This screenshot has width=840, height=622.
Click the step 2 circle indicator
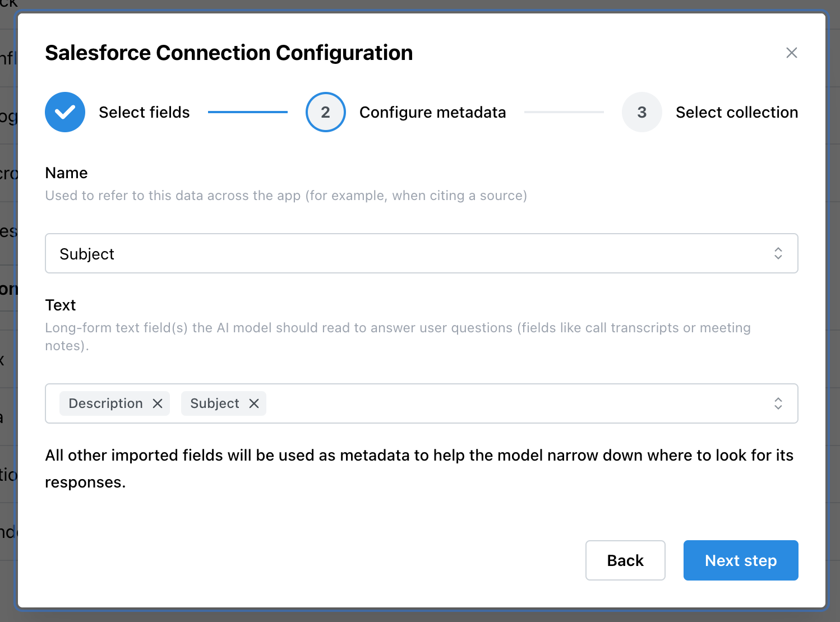click(325, 112)
